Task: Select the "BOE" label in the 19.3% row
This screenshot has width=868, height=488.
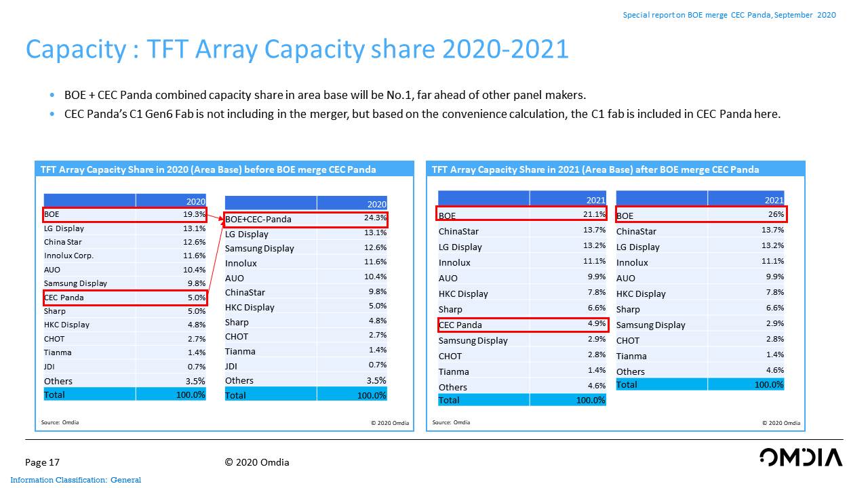Action: (x=52, y=214)
